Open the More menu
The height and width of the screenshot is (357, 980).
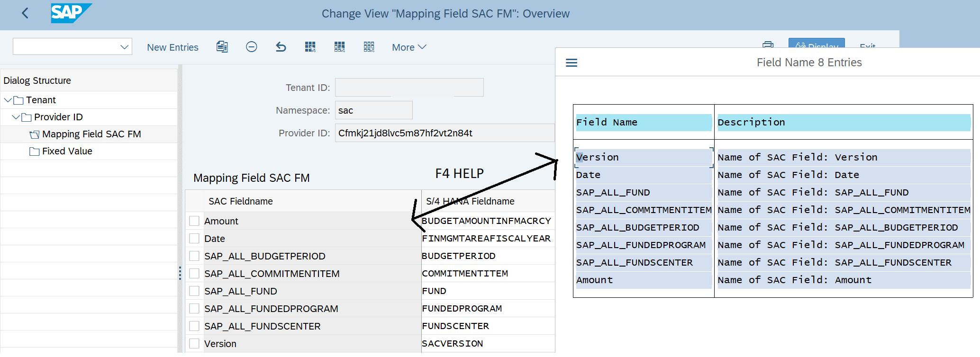(409, 47)
